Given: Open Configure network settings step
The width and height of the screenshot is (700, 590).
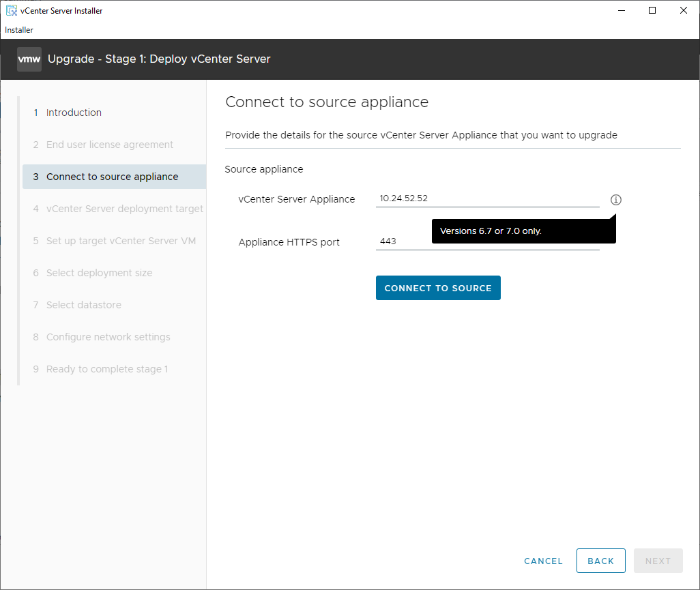Looking at the screenshot, I should tap(108, 337).
